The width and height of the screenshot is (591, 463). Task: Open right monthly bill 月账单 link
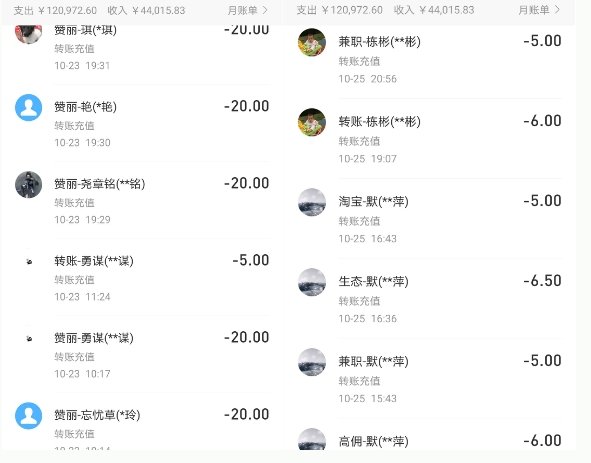click(539, 10)
